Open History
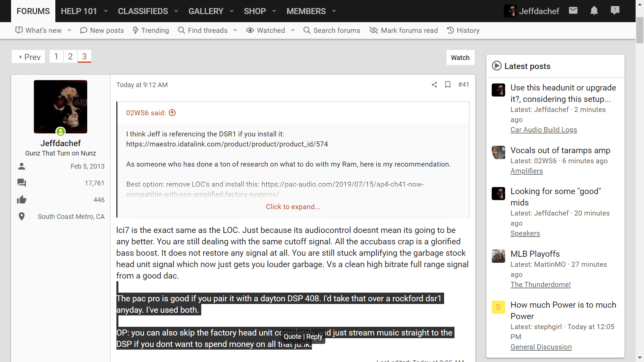Image resolution: width=644 pixels, height=362 pixels. [463, 30]
